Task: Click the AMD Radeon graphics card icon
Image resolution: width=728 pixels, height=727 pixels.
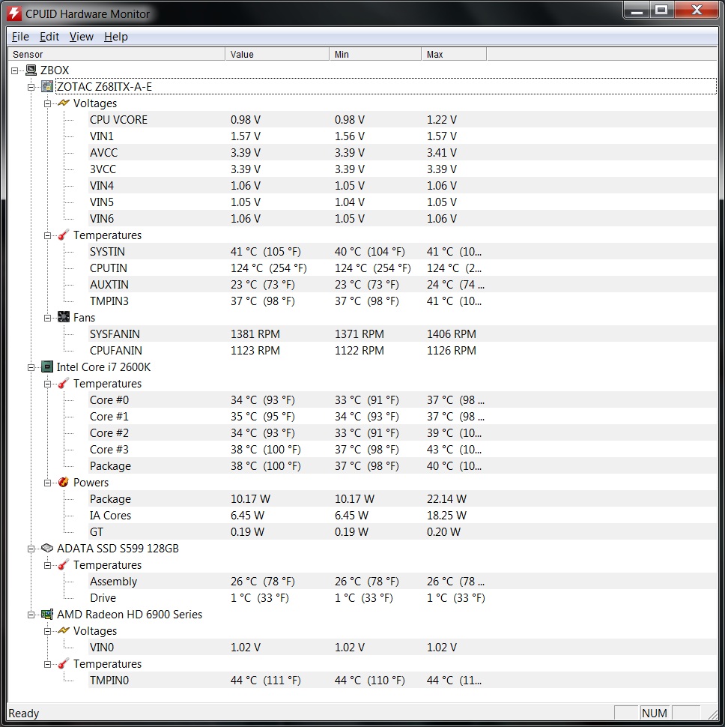Action: point(47,614)
